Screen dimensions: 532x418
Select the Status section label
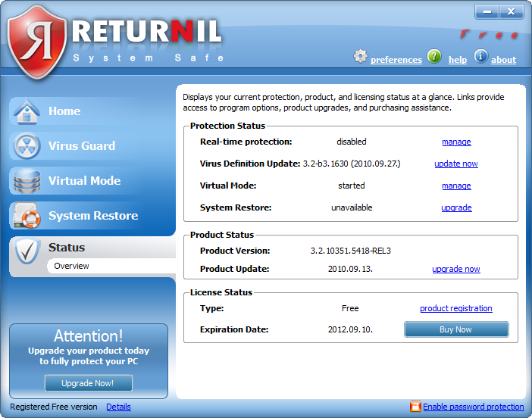click(67, 248)
